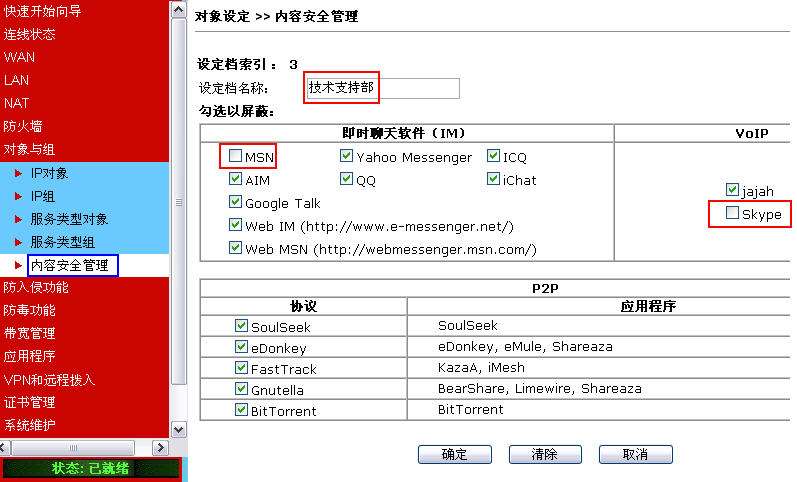The image size is (797, 482).
Task: Click the 对象设定 >> 内容安全管理 heading
Action: 277,16
